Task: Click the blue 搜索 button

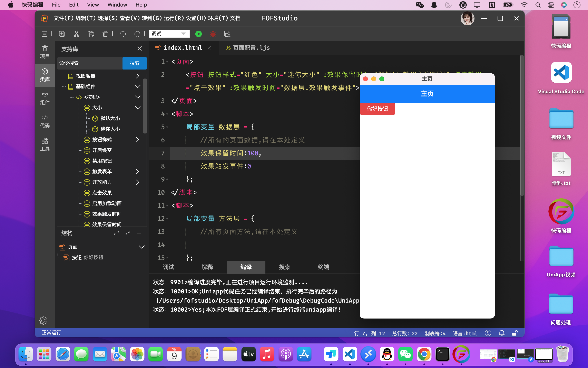Action: coord(135,63)
